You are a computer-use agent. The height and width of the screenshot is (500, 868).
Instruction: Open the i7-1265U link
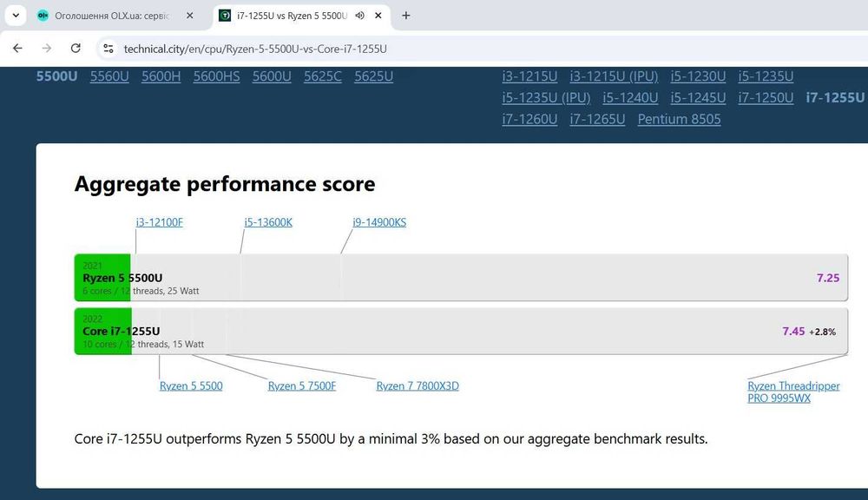[x=597, y=120]
